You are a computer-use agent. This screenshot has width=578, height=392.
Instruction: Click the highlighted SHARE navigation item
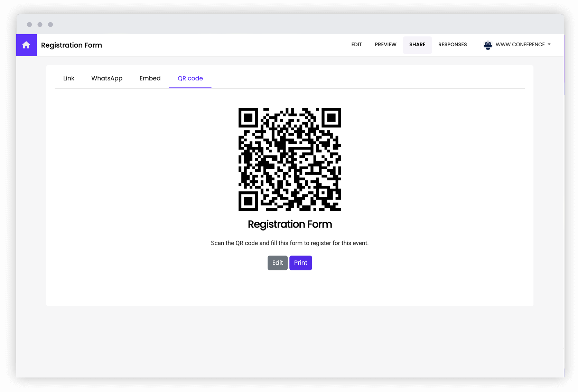[417, 45]
